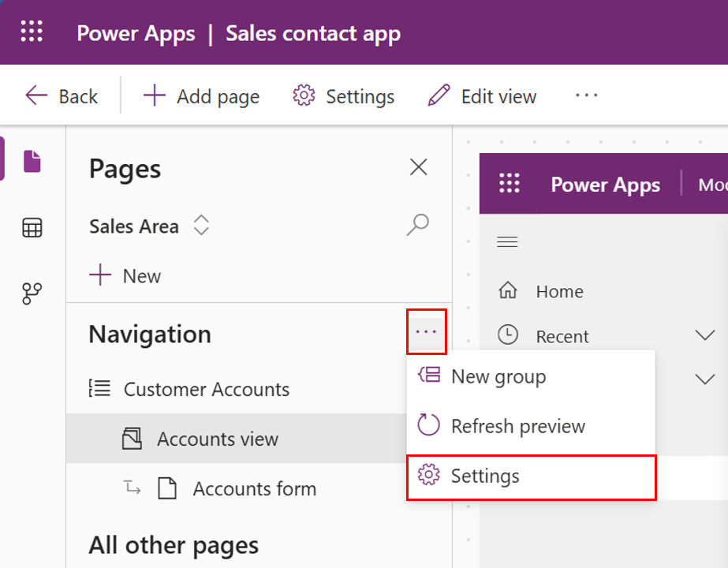Screen dimensions: 728x568
Task: Select Refresh preview from the context menu
Action: [x=517, y=425]
